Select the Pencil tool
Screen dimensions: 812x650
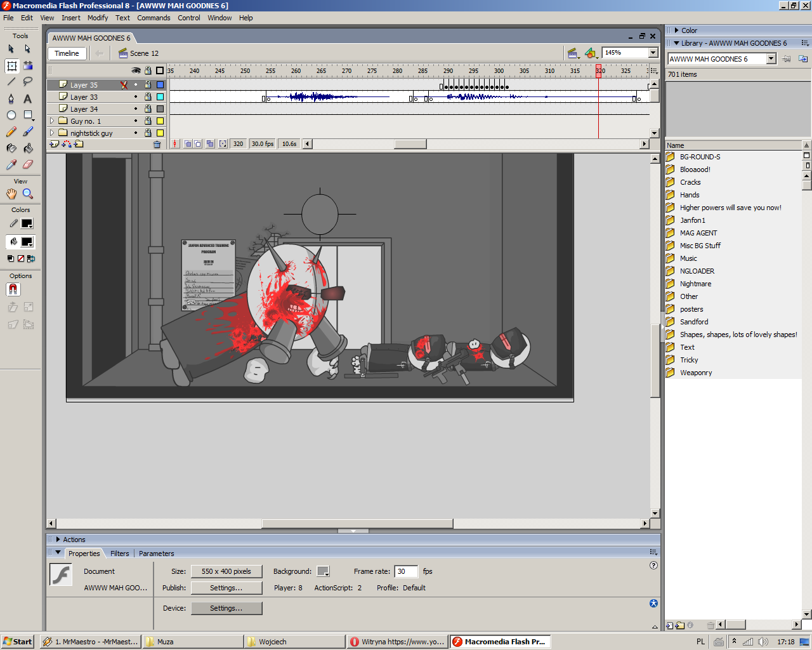tap(11, 131)
